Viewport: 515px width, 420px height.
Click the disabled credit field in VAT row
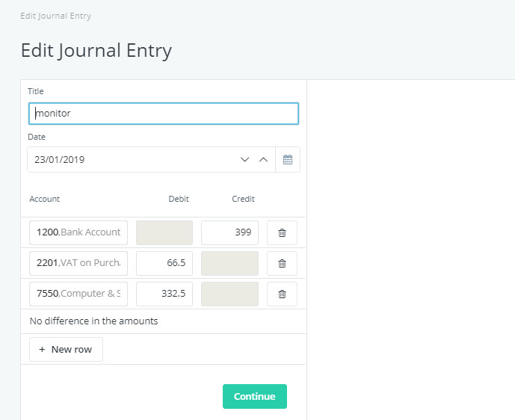click(229, 263)
